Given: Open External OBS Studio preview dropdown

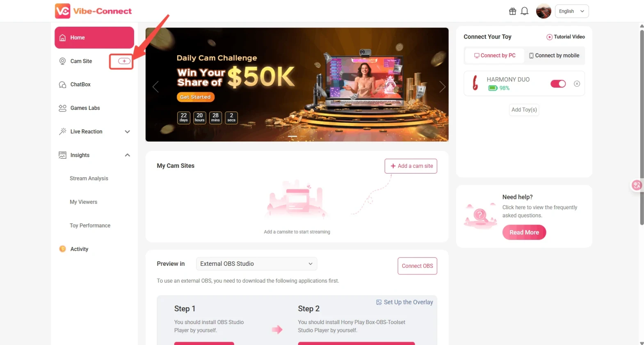Looking at the screenshot, I should (x=256, y=264).
